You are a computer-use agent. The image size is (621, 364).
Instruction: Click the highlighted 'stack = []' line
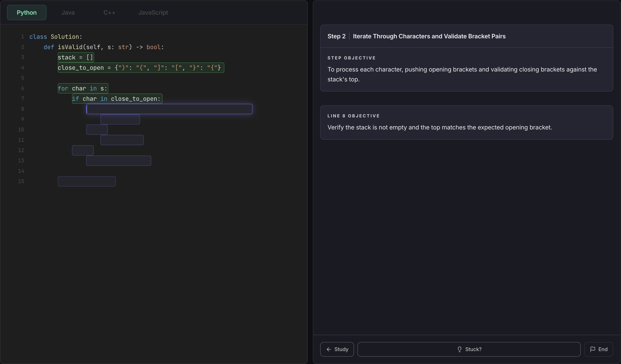click(x=75, y=57)
